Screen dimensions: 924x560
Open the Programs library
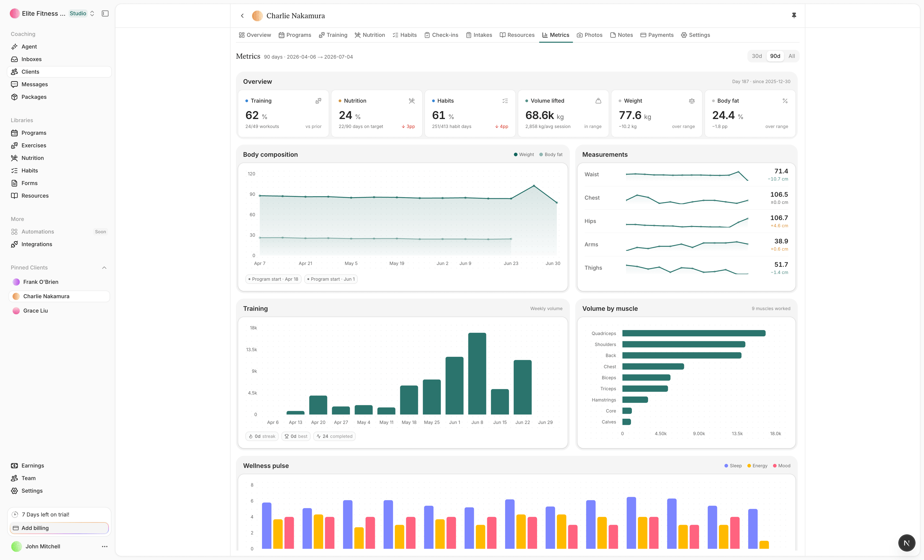tap(59, 133)
